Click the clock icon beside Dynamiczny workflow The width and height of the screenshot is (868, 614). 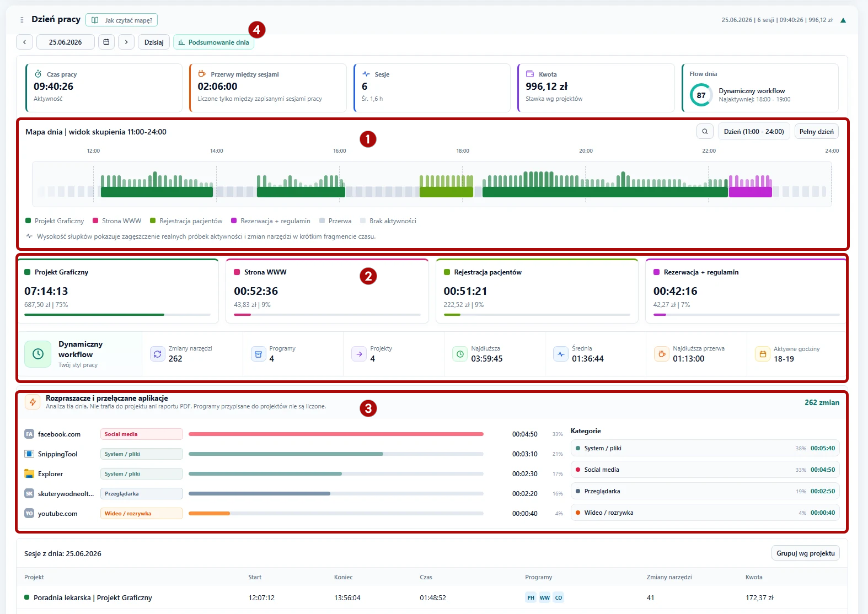tap(38, 354)
